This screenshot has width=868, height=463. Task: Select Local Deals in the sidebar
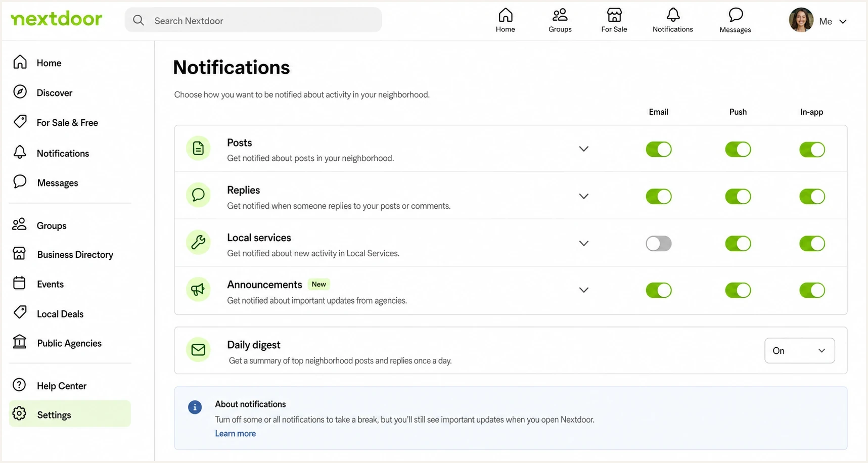coord(60,314)
